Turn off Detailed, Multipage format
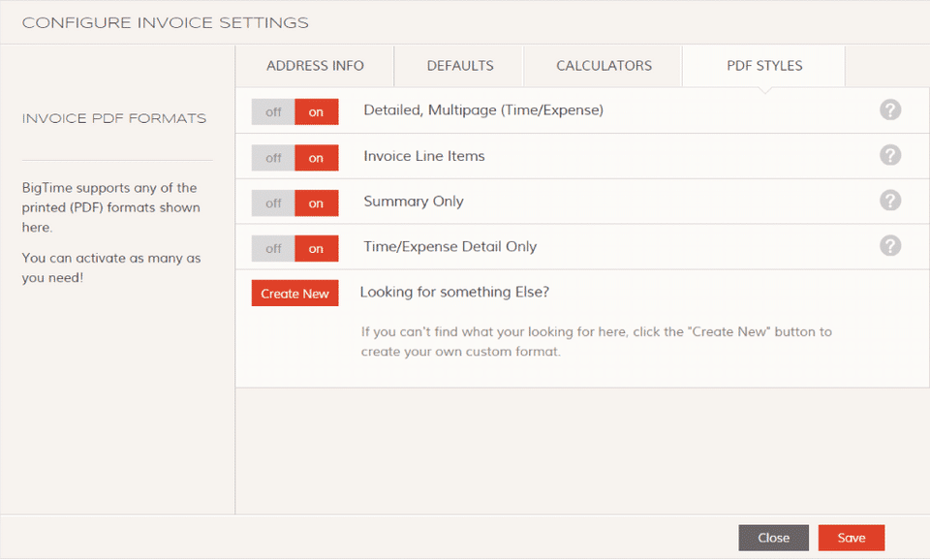Viewport: 930px width, 560px height. (x=273, y=111)
